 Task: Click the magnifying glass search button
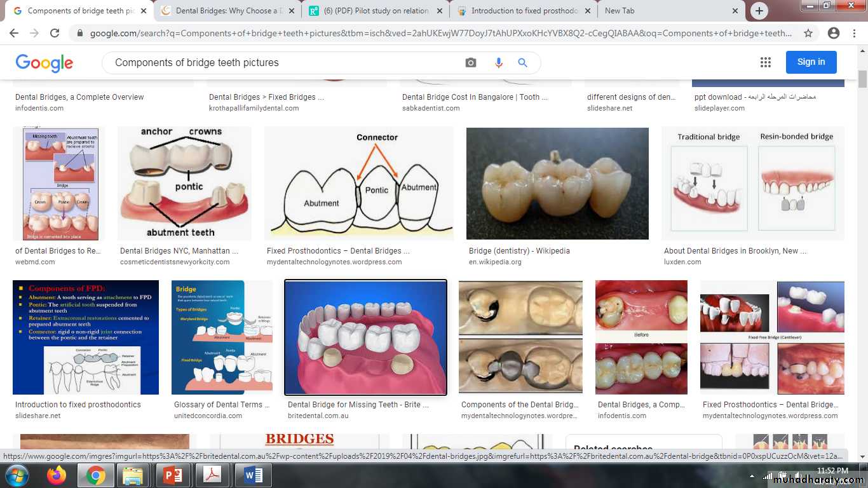523,62
